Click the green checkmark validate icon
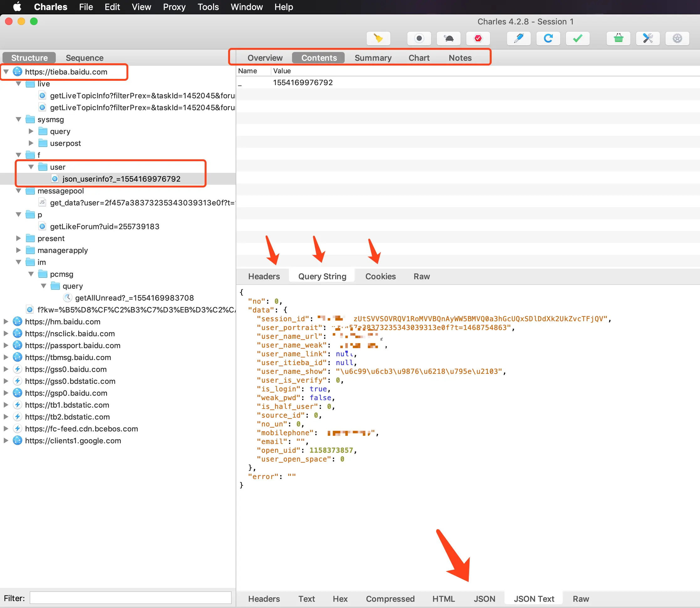Image resolution: width=700 pixels, height=608 pixels. pyautogui.click(x=577, y=38)
